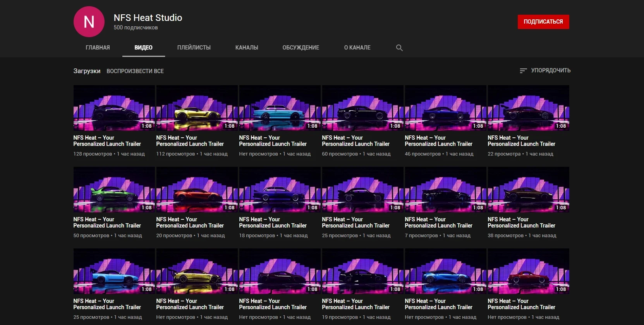Screen dimensions: 644x325
Task: Click the title of the 18 просмотров video
Action: [273, 222]
